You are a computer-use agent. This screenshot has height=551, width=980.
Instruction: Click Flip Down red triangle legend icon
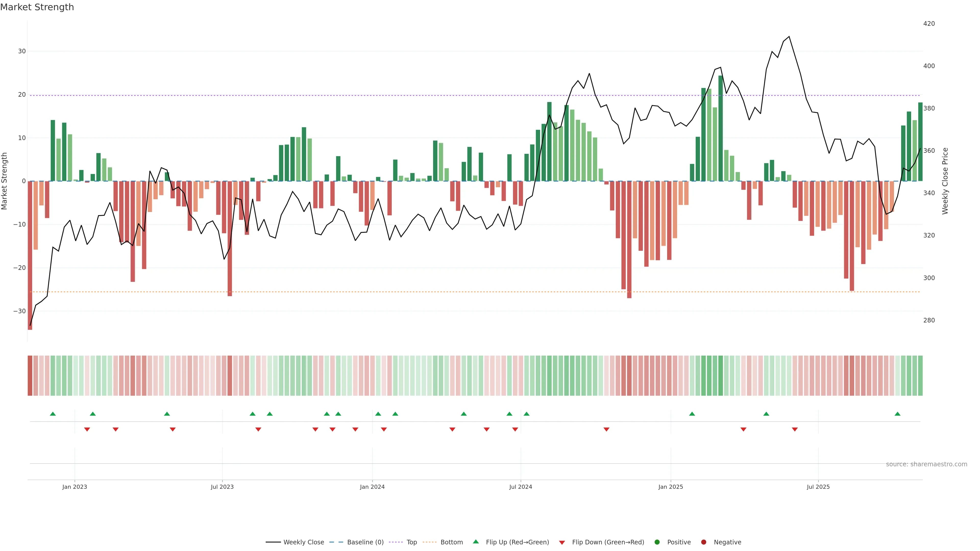562,543
